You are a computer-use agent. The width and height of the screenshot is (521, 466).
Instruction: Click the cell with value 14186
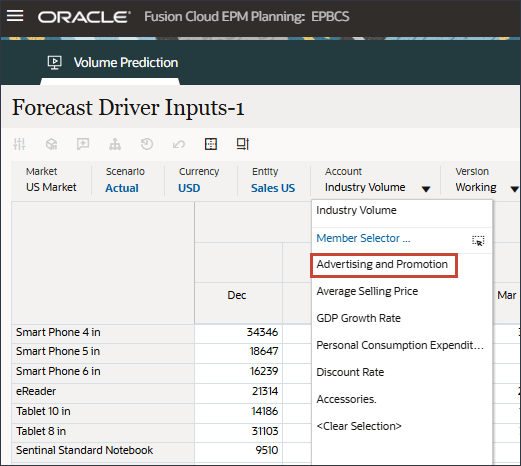(x=238, y=413)
